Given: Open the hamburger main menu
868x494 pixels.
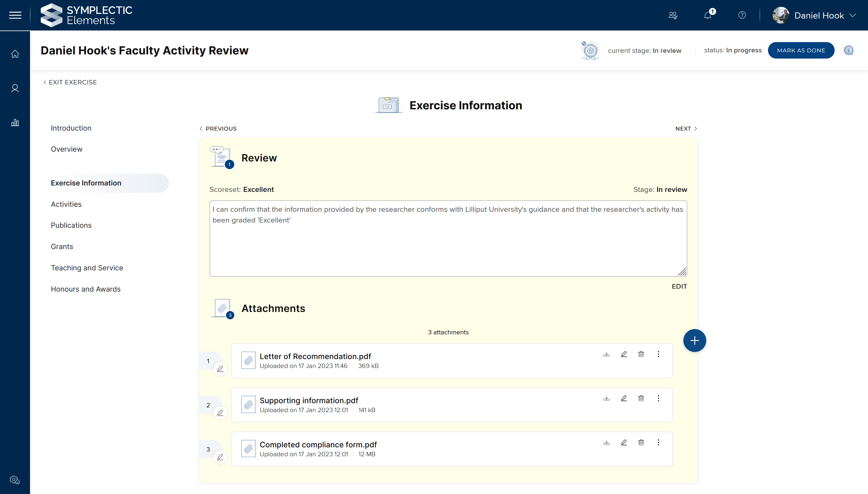Looking at the screenshot, I should click(x=15, y=15).
